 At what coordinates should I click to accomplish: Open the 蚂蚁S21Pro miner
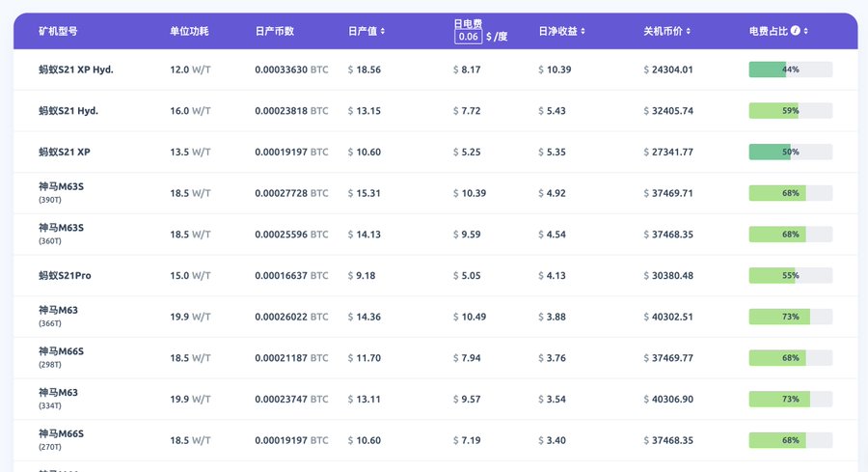(65, 275)
